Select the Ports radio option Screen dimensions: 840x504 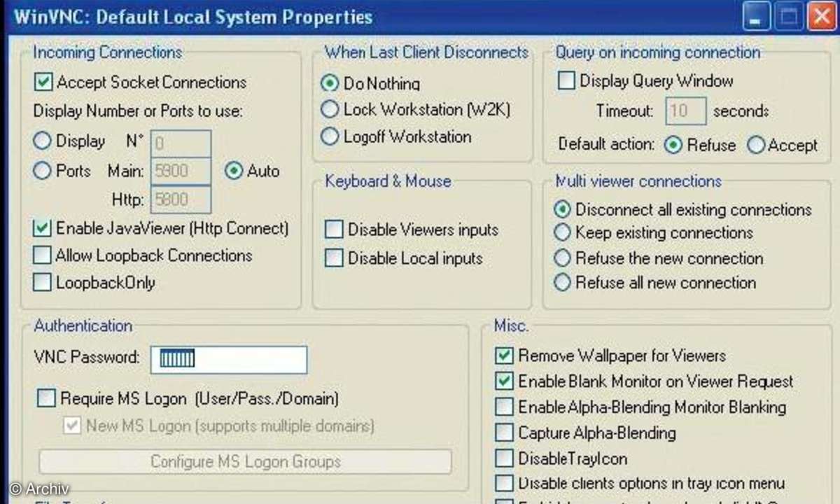tap(43, 171)
